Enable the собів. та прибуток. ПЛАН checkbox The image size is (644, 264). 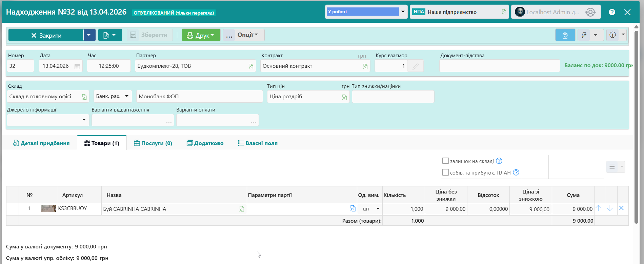click(446, 172)
